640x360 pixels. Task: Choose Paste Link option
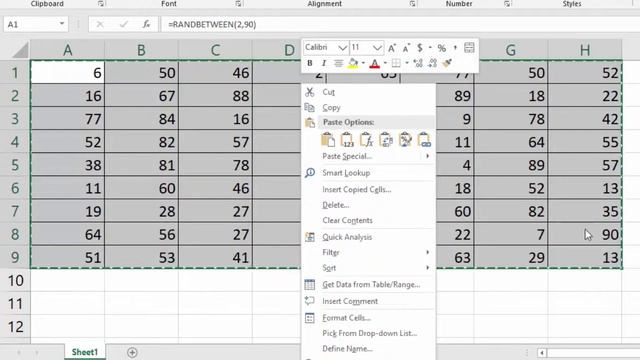pos(424,140)
